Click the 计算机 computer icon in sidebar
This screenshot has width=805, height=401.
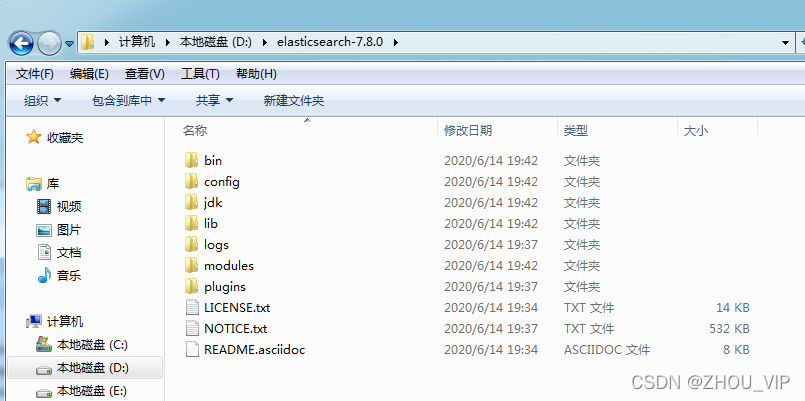(x=34, y=322)
